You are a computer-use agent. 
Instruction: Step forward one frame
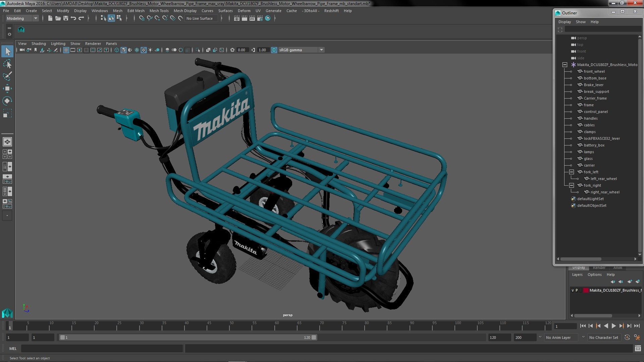coord(629,326)
